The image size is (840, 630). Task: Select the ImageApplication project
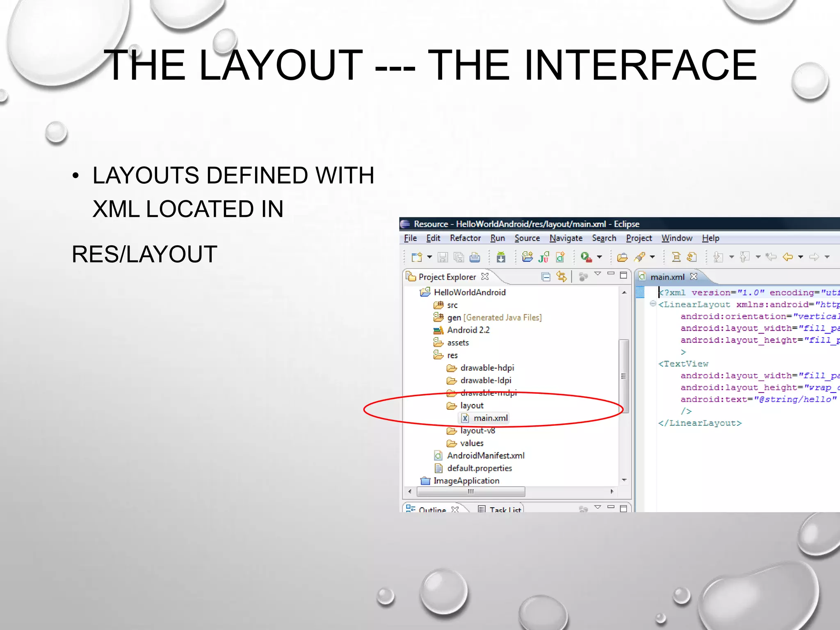pos(466,481)
